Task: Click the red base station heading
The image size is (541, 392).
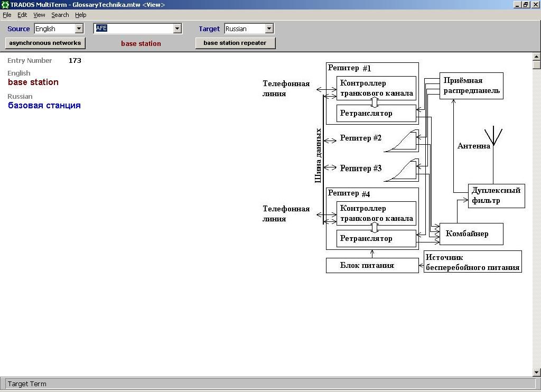Action: [x=141, y=43]
